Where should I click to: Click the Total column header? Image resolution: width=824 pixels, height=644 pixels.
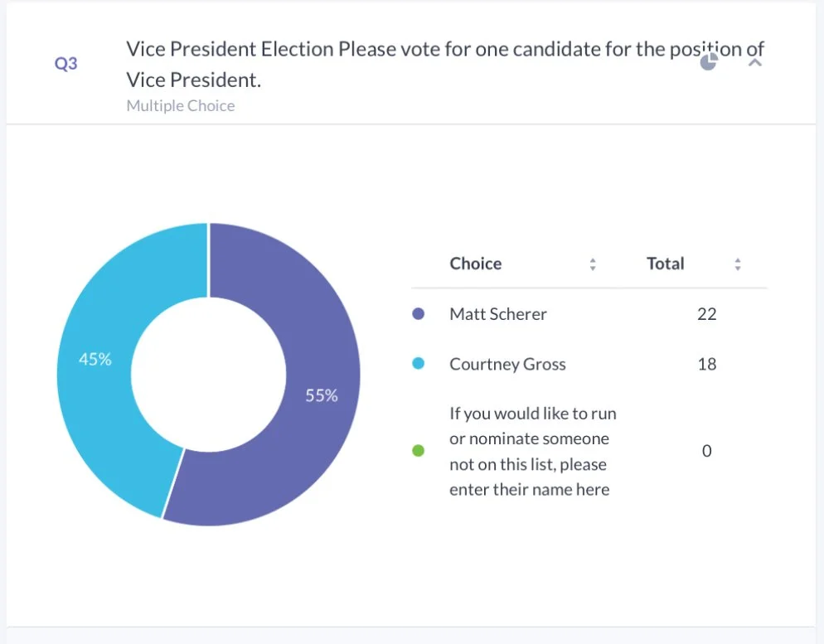665,264
